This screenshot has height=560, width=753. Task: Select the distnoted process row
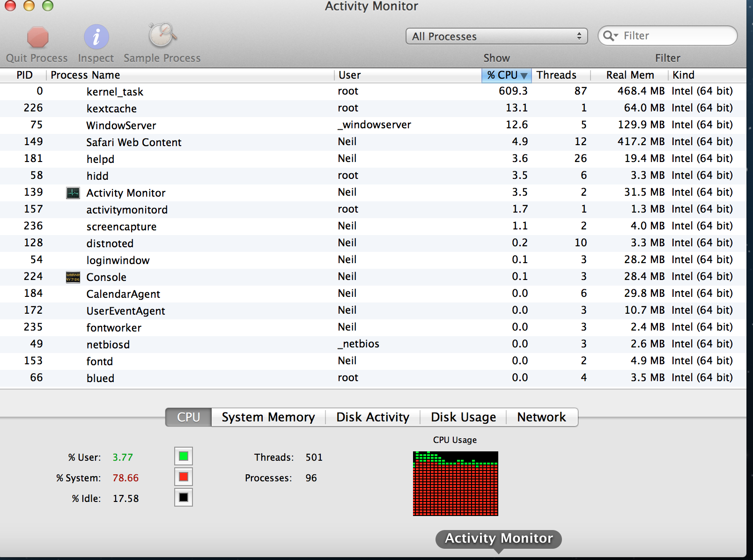tap(373, 243)
